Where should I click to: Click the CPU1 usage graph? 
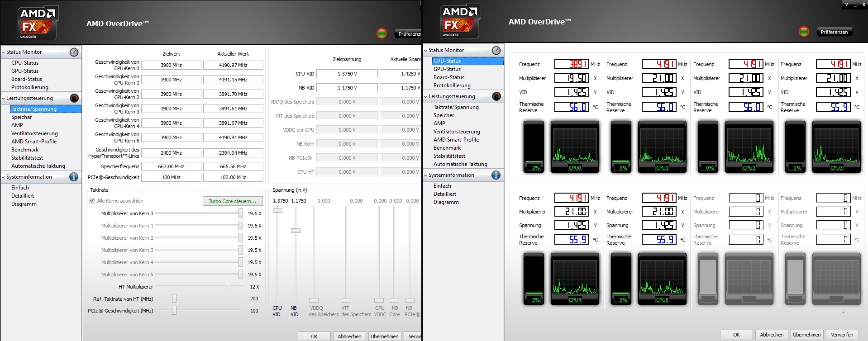pos(662,147)
